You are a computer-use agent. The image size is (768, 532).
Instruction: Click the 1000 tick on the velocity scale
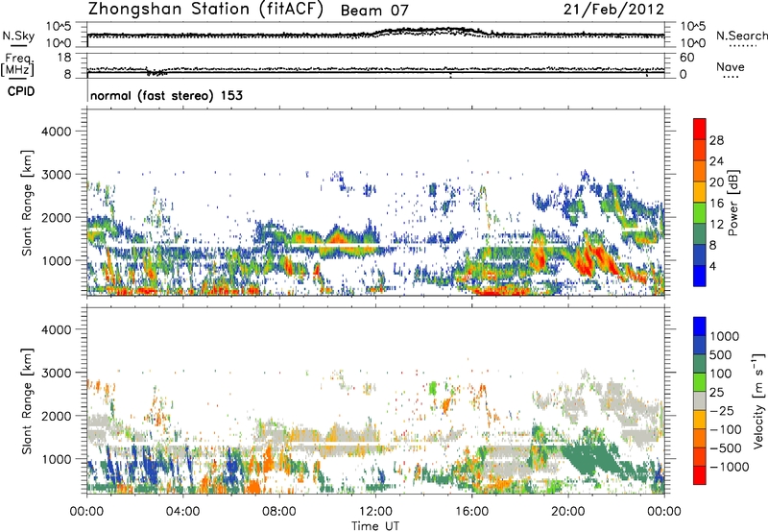pyautogui.click(x=724, y=336)
